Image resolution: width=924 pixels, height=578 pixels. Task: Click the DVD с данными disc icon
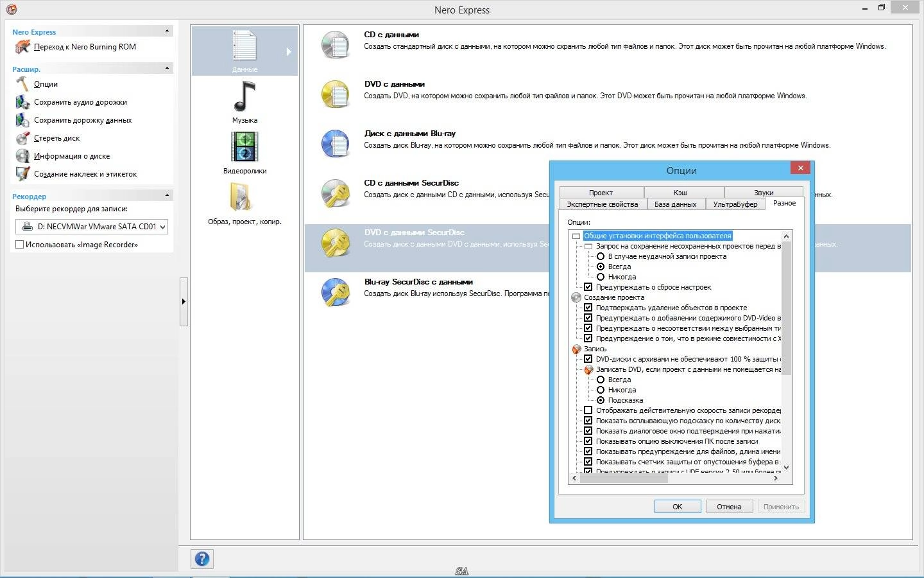pos(335,94)
